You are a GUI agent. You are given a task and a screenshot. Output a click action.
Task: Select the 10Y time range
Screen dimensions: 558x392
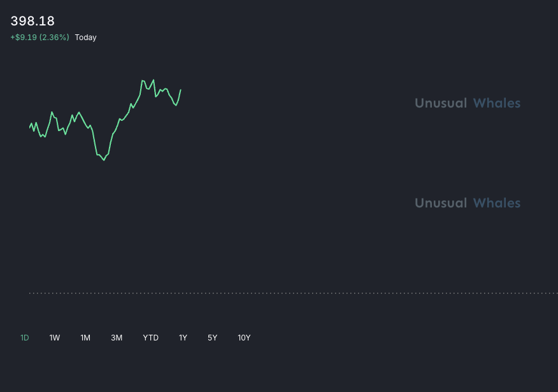244,338
